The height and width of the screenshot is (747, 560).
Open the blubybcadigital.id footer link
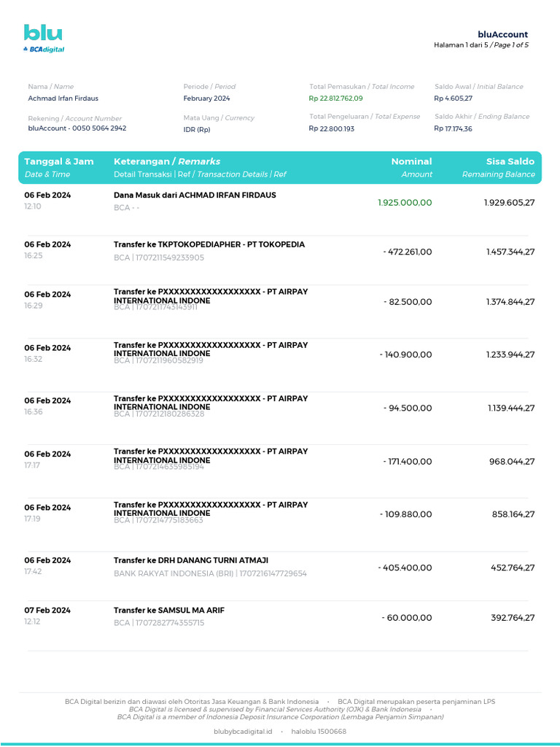[x=243, y=732]
